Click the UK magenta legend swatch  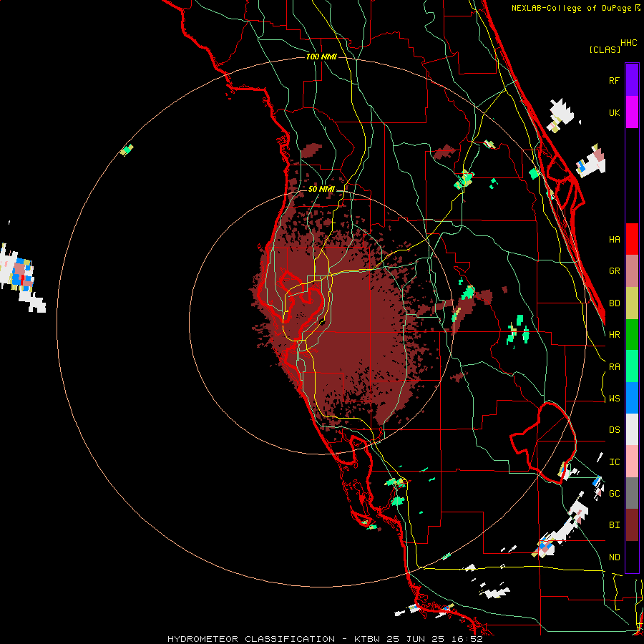[x=632, y=112]
